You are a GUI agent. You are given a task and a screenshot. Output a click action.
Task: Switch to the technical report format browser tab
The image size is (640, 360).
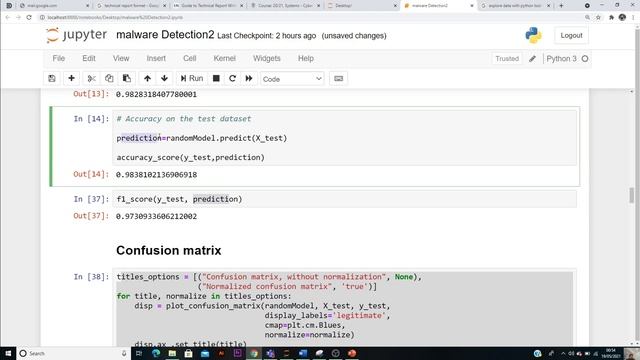pos(131,6)
